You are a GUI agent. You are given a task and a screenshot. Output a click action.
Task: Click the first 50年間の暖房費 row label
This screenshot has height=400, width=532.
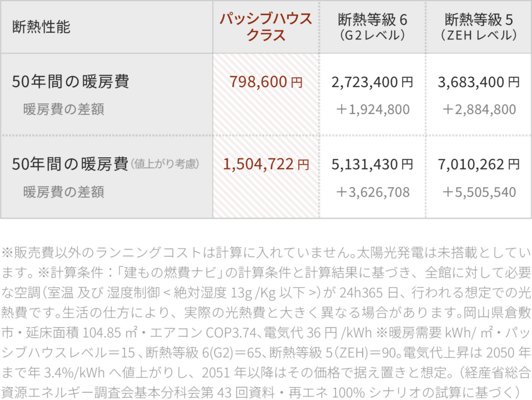coord(71,82)
